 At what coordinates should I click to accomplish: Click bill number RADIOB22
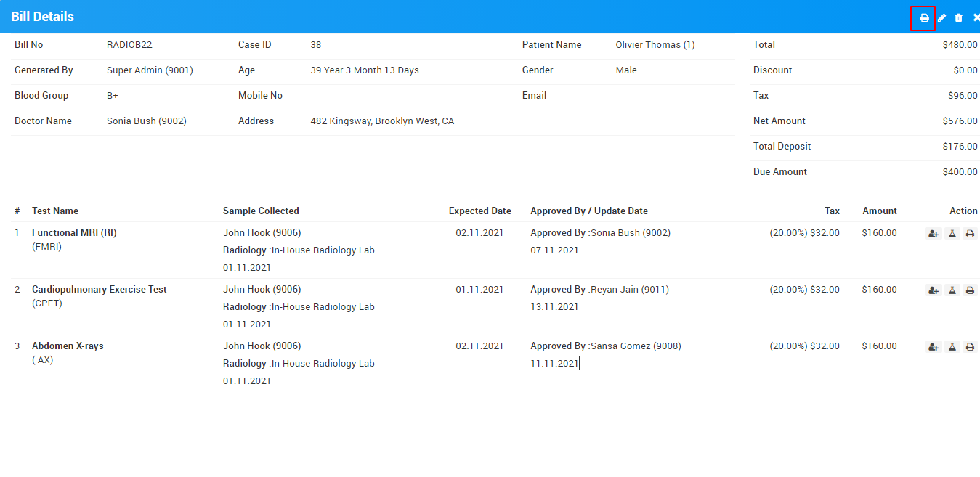click(x=129, y=45)
